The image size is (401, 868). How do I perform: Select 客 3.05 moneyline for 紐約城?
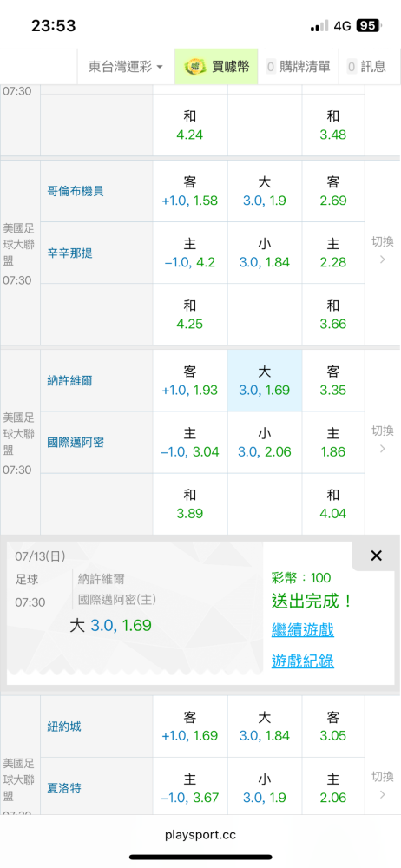click(x=333, y=727)
